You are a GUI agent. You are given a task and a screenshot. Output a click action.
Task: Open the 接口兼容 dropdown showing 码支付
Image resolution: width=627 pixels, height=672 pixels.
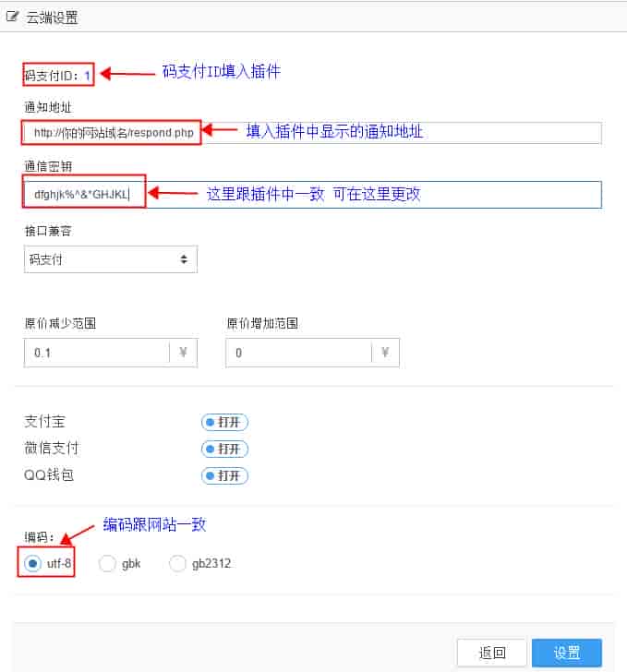[x=111, y=259]
